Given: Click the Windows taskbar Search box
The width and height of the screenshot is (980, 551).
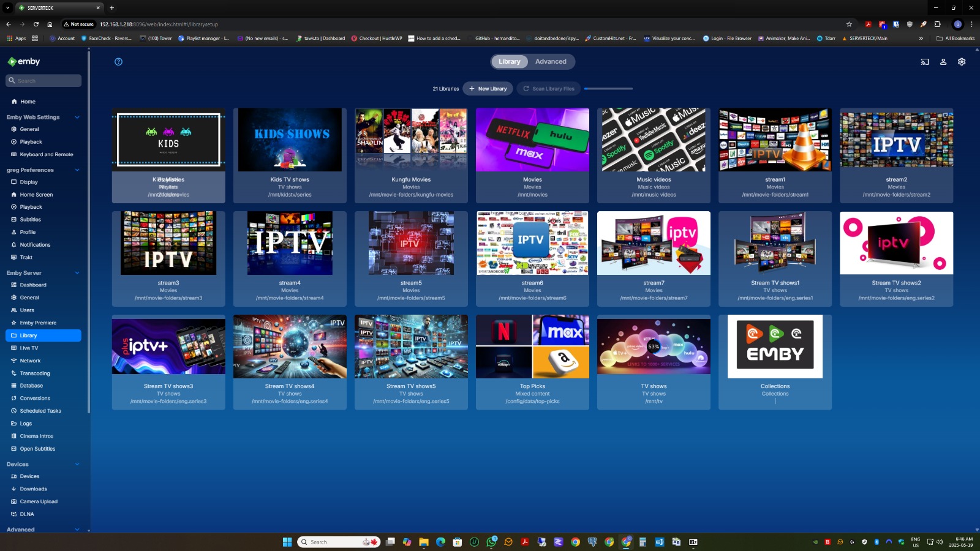Looking at the screenshot, I should 339,542.
